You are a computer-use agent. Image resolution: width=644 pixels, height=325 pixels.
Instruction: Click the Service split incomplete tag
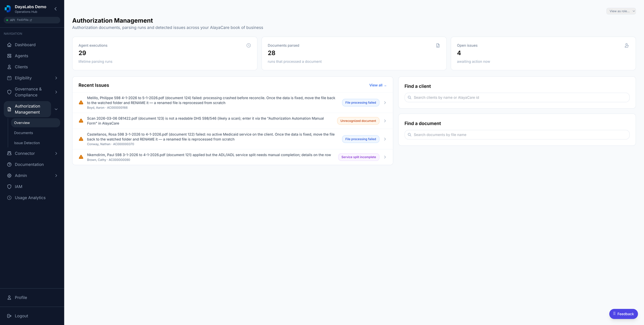tap(359, 157)
